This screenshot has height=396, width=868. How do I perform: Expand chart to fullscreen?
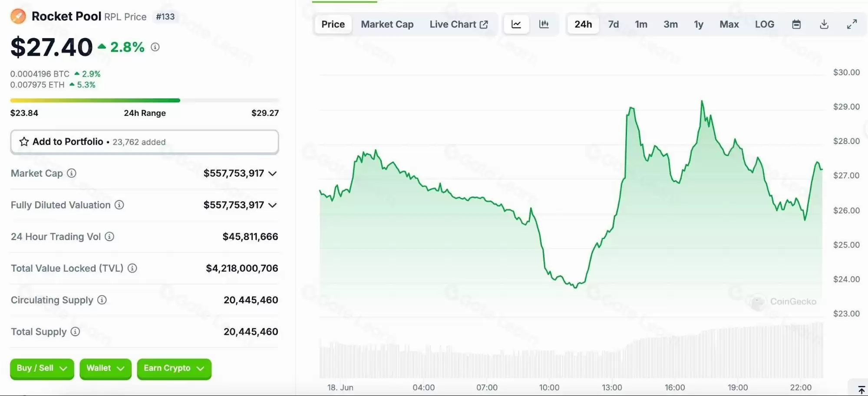(x=851, y=24)
